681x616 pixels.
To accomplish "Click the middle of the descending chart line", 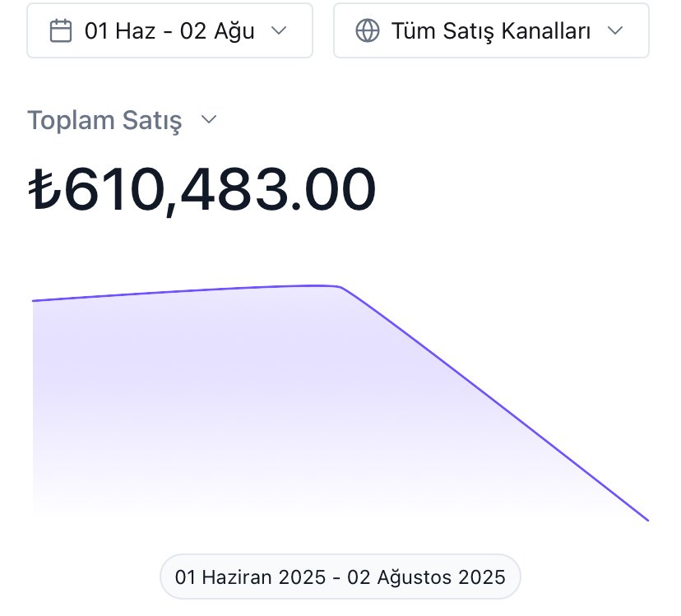I will pyautogui.click(x=493, y=403).
